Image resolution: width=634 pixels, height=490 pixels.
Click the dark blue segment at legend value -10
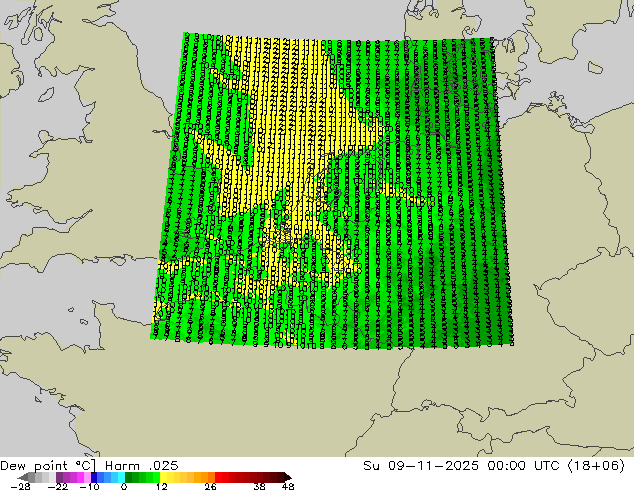click(94, 477)
